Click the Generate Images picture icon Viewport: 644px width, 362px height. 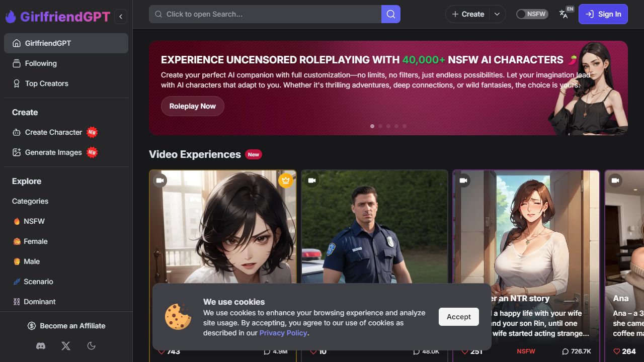pos(17,152)
